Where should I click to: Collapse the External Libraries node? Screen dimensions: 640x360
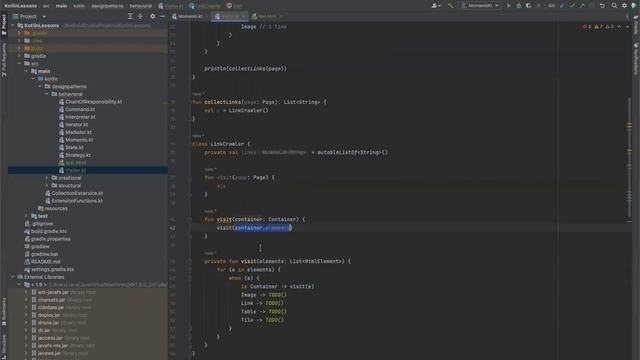coord(13,277)
